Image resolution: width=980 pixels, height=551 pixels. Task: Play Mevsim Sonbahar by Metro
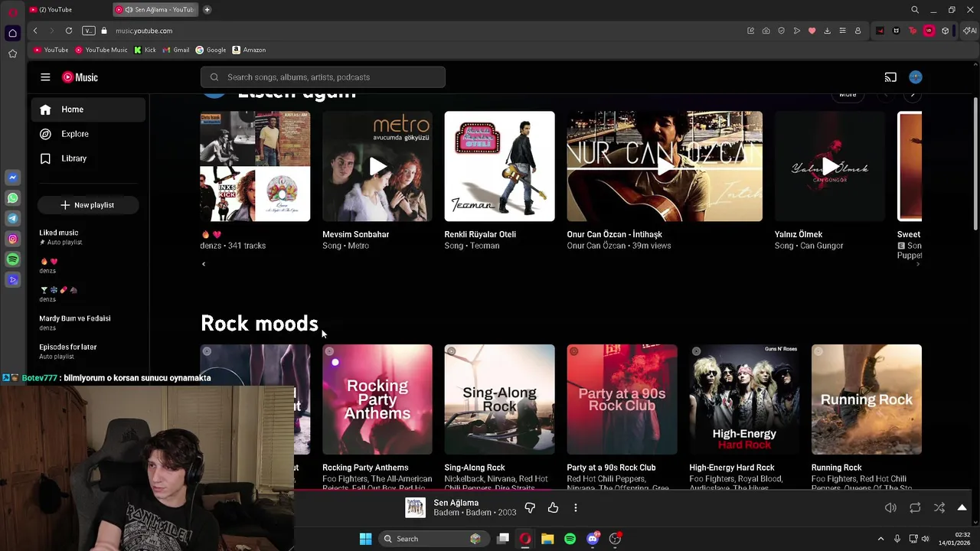[377, 166]
